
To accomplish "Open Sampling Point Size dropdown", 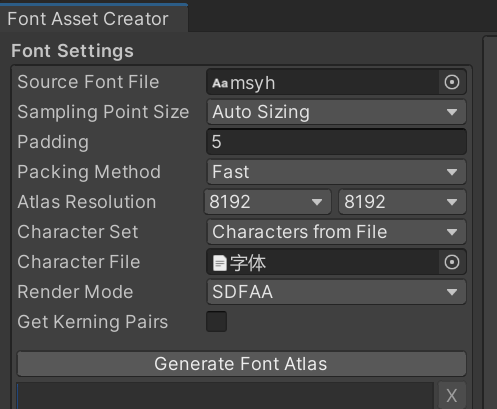I will [336, 112].
